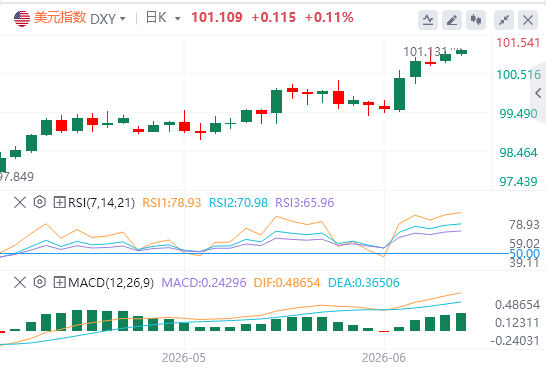Screen dimensions: 546x371
Task: Toggle the MACD panel plus box
Action: coord(60,282)
